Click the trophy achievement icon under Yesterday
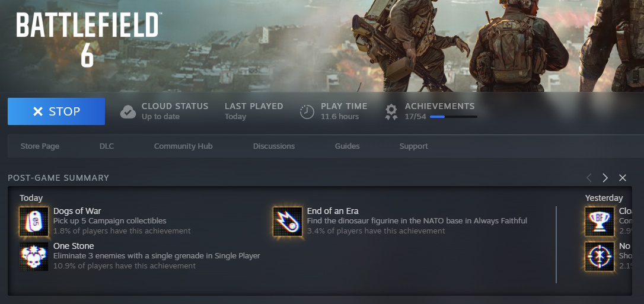Image resolution: width=644 pixels, height=304 pixels. [x=600, y=222]
